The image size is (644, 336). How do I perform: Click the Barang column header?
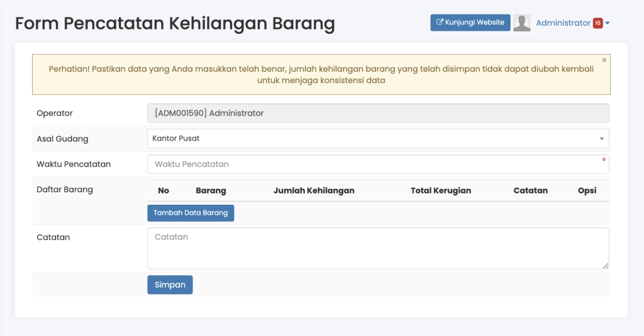(x=211, y=191)
